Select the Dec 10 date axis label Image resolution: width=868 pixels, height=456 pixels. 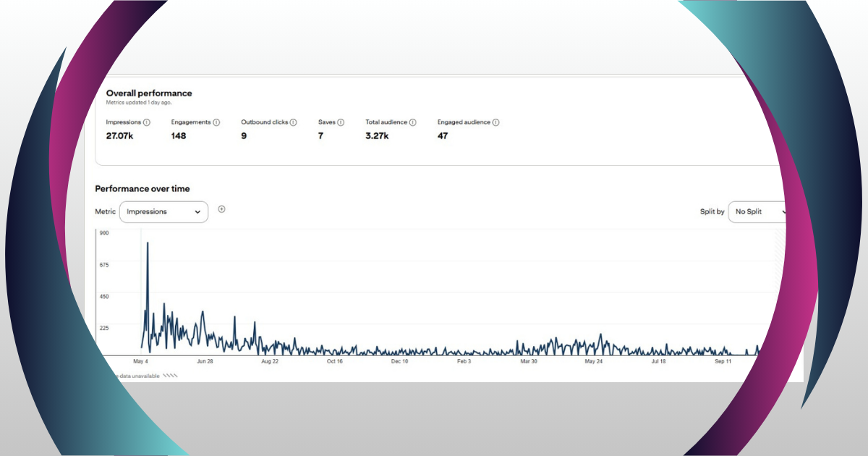click(x=399, y=360)
